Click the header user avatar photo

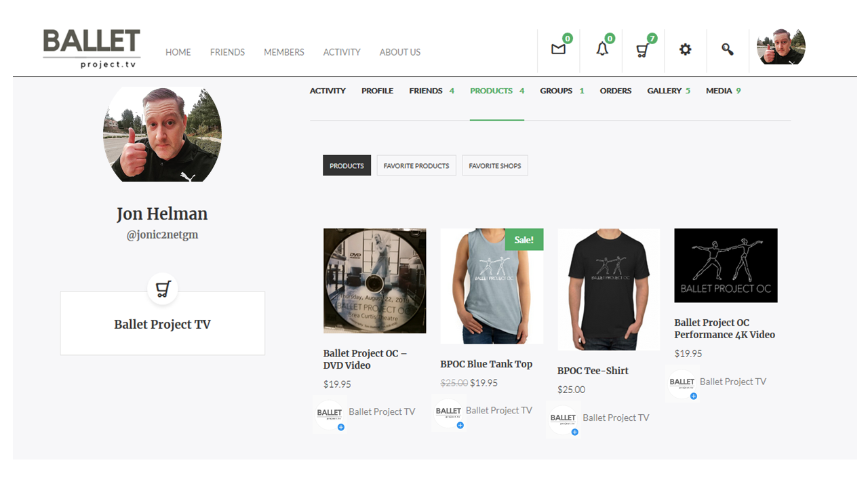tap(781, 47)
